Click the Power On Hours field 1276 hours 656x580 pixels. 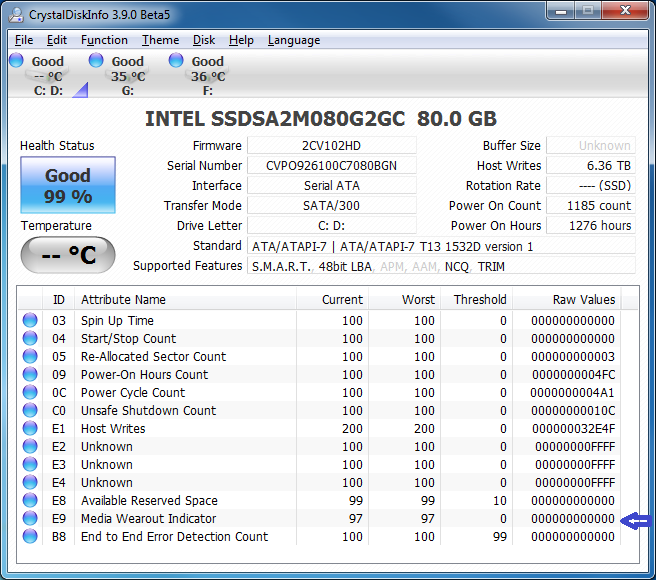(591, 226)
